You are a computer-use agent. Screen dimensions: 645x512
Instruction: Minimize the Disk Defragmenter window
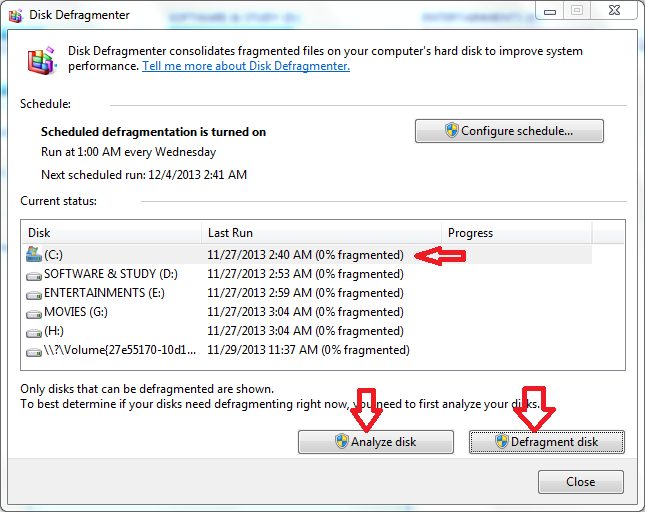(550, 12)
